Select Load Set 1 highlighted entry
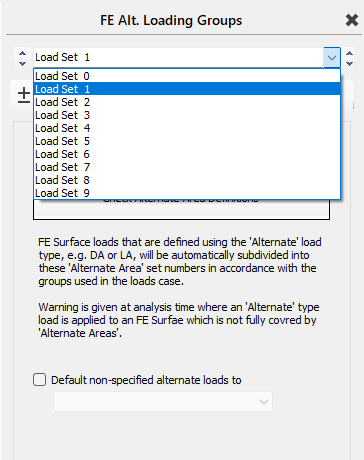Image resolution: width=364 pixels, height=460 pixels. tap(187, 89)
